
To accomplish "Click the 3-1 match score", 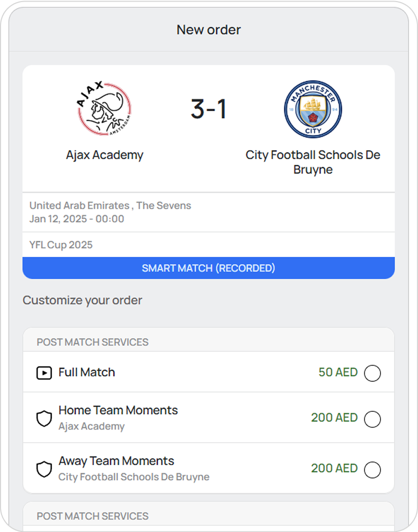I will [x=208, y=110].
